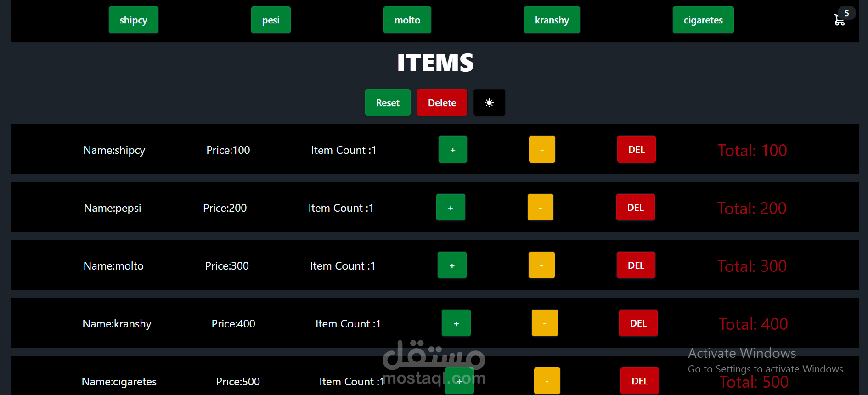Viewport: 868px width, 395px height.
Task: Click the cart badge showing 5
Action: point(846,13)
